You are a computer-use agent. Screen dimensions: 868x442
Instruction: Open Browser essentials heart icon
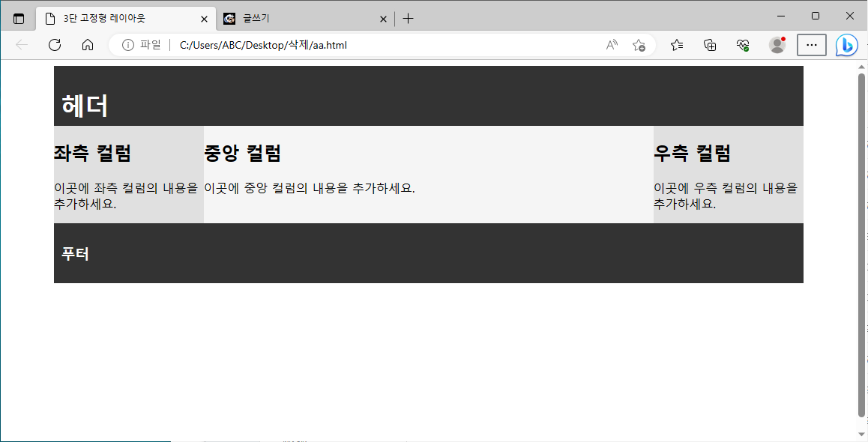(x=743, y=45)
